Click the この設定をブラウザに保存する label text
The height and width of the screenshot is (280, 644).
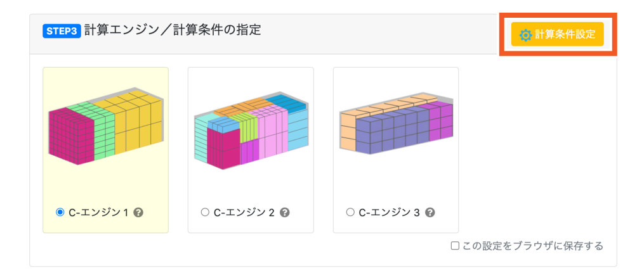[533, 246]
